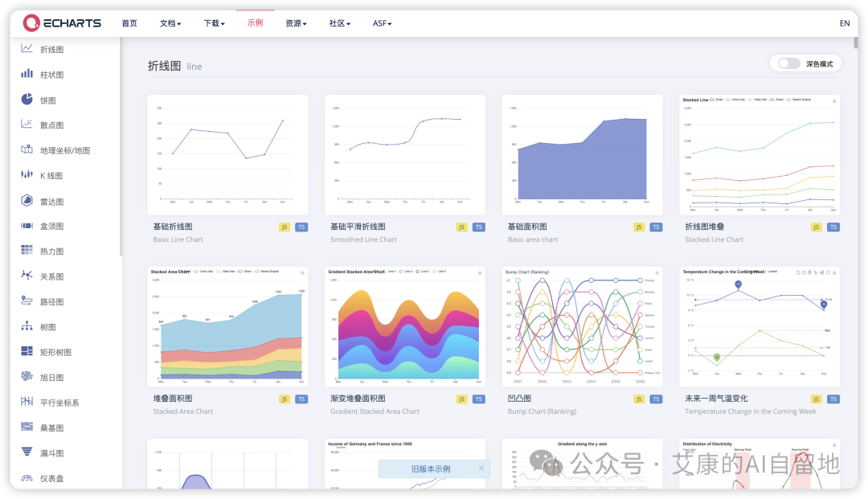Open the Smoothed Line Chart thumbnail
Screen dimensions: 868x499
click(x=404, y=155)
